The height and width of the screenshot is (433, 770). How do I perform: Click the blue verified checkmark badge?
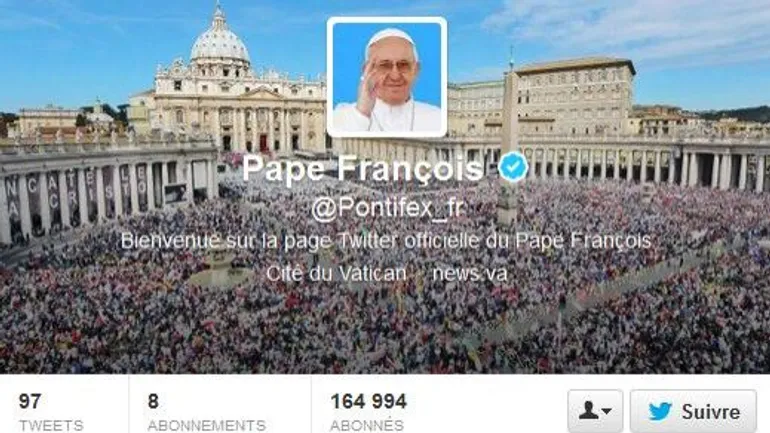click(x=513, y=167)
